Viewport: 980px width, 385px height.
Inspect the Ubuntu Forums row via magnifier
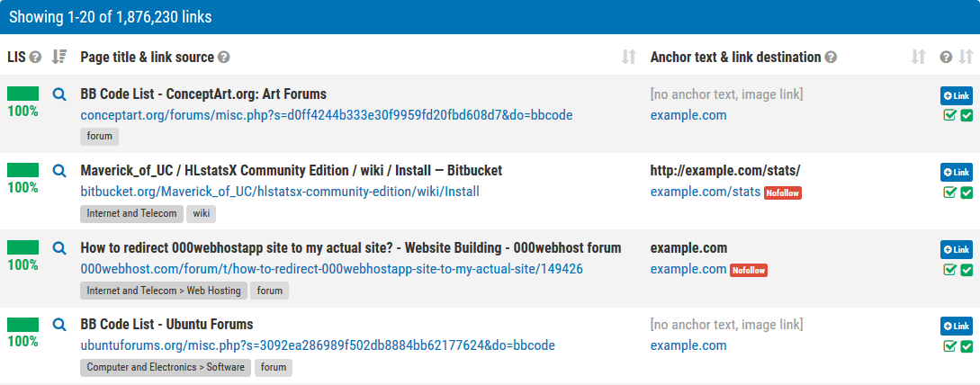[x=59, y=324]
